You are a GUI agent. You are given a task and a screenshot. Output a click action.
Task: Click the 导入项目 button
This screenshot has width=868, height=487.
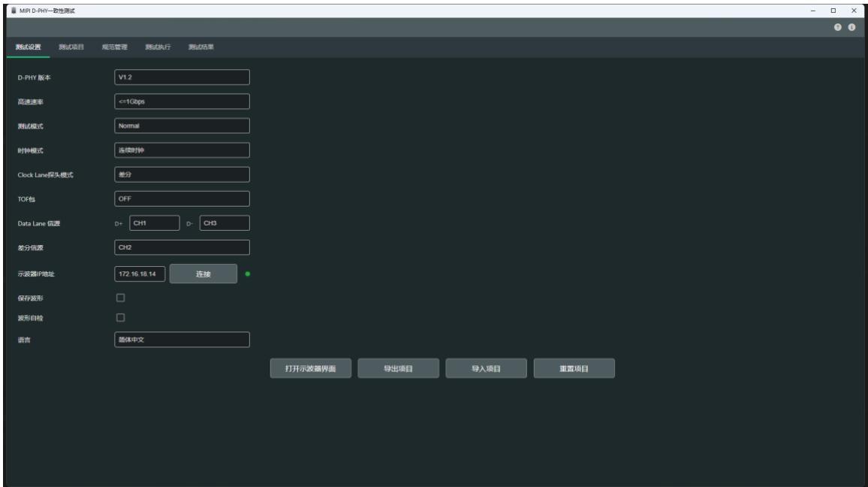coord(486,368)
